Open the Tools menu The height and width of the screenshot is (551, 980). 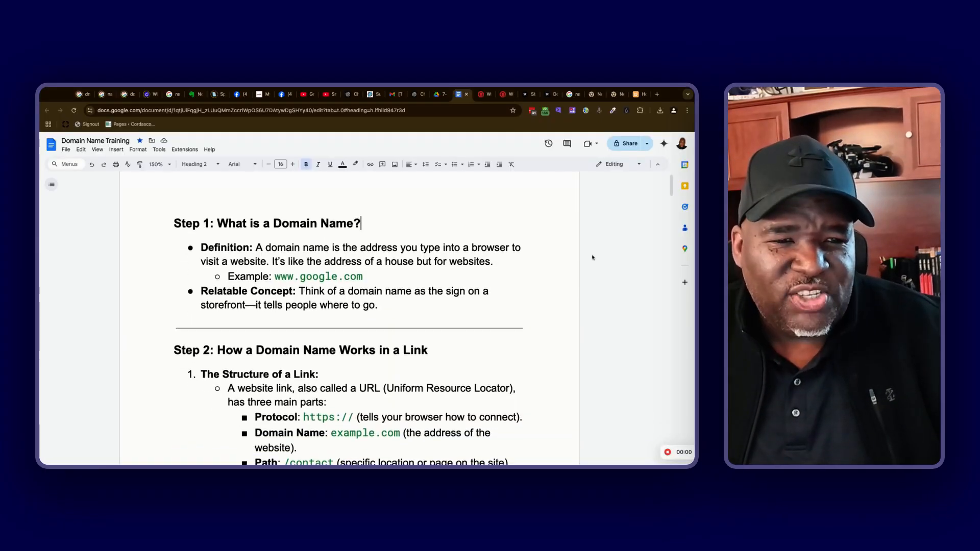pos(159,149)
